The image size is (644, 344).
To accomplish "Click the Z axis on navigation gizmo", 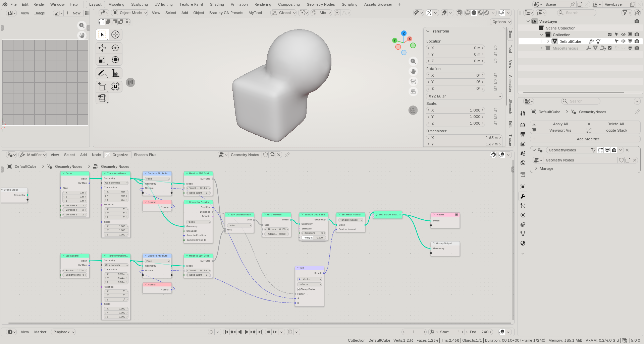I will [404, 33].
